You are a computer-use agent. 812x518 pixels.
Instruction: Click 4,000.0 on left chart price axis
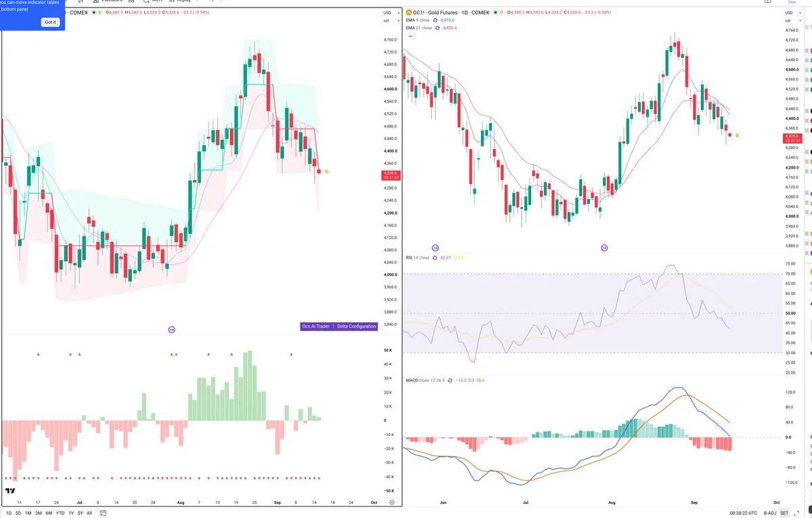pyautogui.click(x=390, y=275)
